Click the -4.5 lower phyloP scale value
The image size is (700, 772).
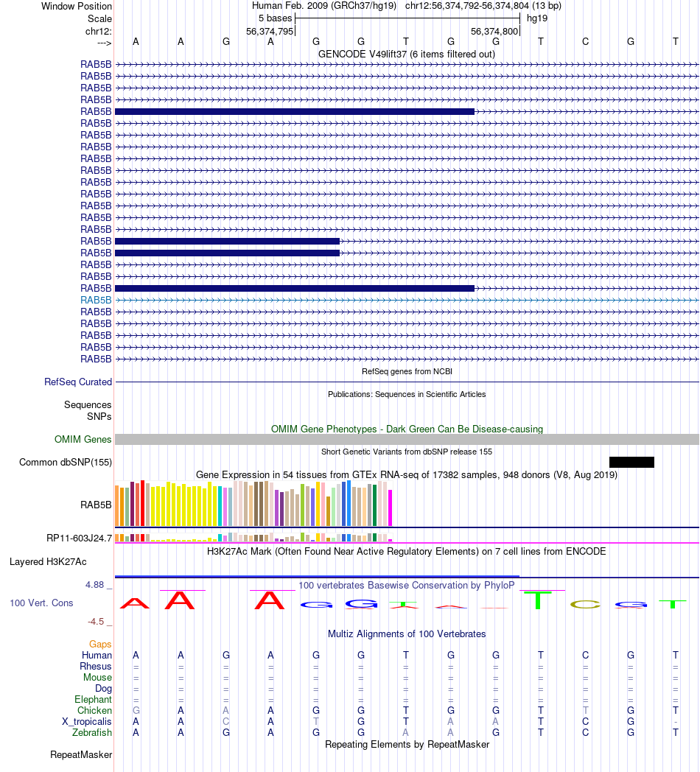(96, 621)
